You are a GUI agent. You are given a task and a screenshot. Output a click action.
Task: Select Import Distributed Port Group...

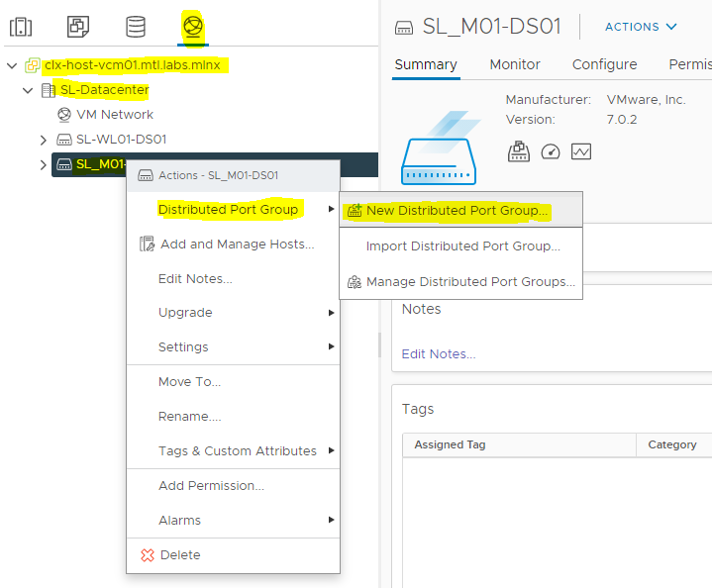click(460, 246)
